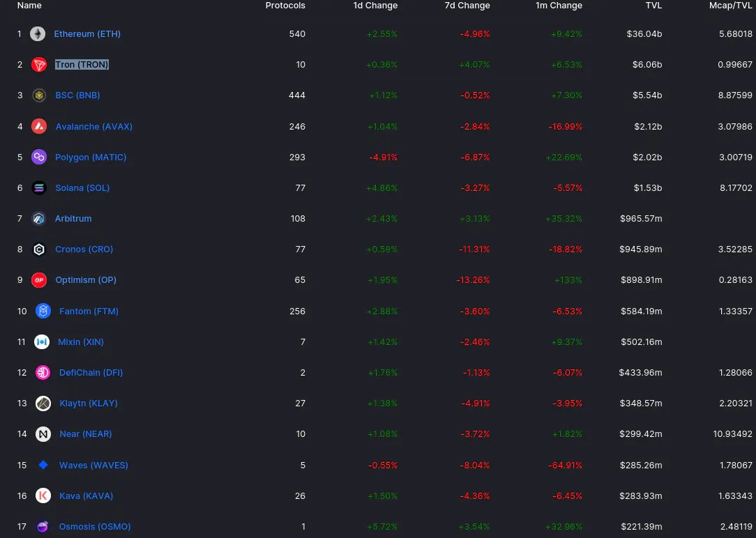756x538 pixels.
Task: Open the Osmosis (OSMO) chain link
Action: point(95,526)
